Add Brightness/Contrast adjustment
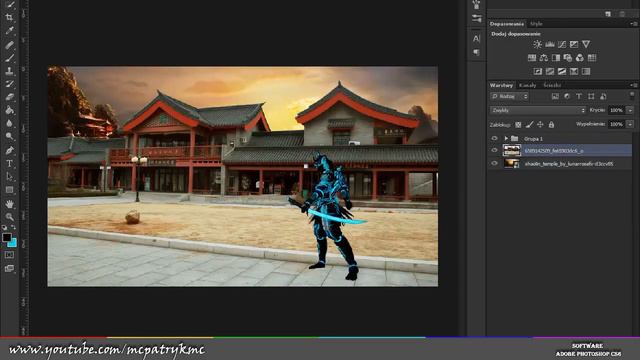Image resolution: width=640 pixels, height=360 pixels. 538,44
